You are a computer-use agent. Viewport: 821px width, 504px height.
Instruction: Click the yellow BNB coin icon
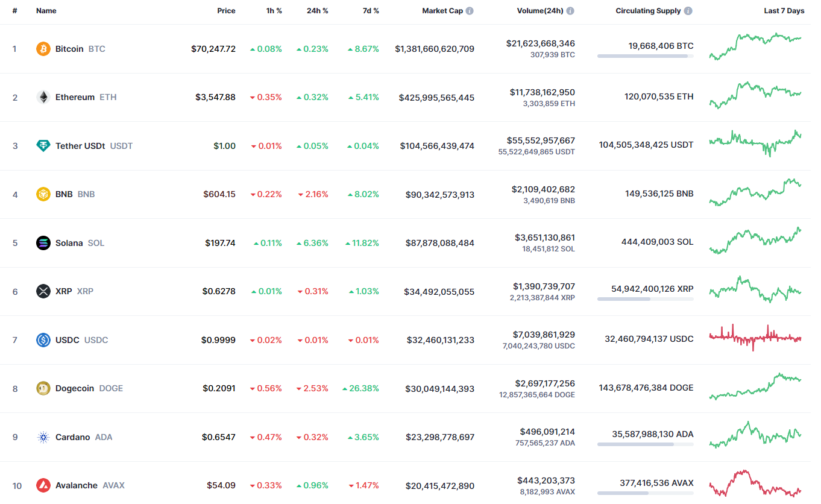43,194
